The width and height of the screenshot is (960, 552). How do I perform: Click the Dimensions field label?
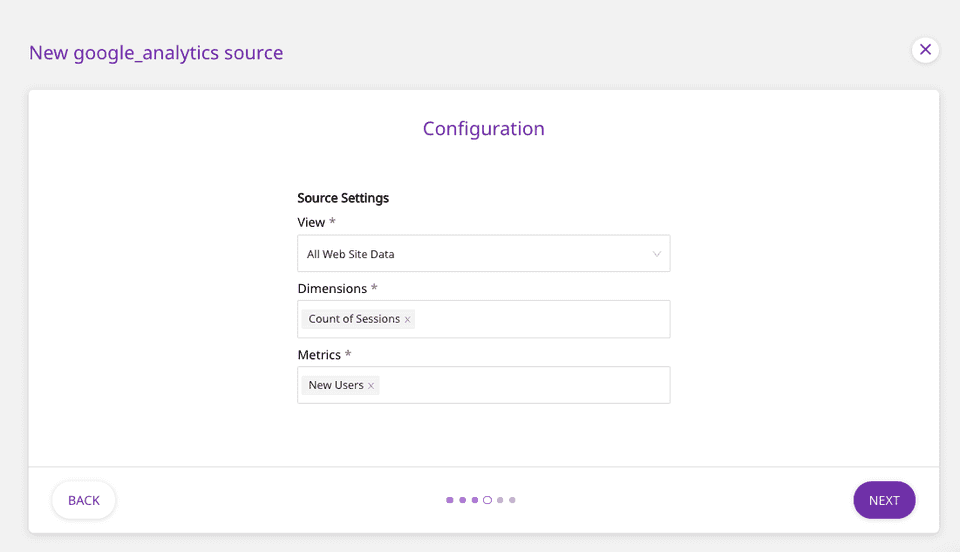click(332, 288)
